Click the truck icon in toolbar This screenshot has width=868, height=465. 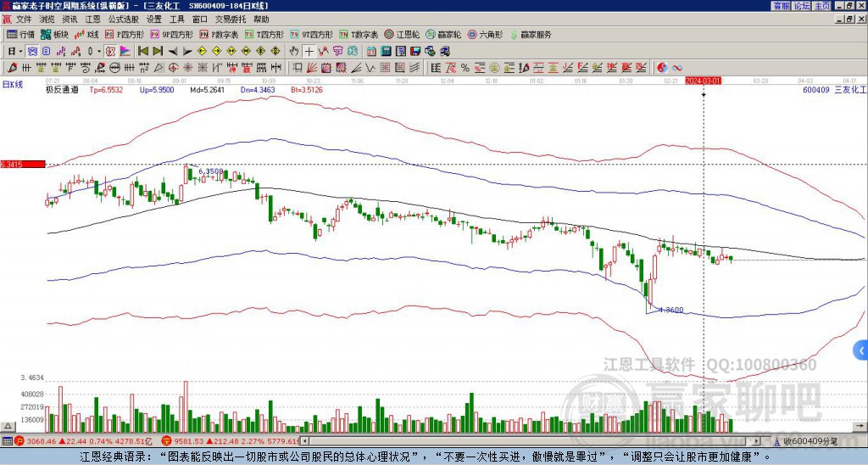[x=445, y=52]
